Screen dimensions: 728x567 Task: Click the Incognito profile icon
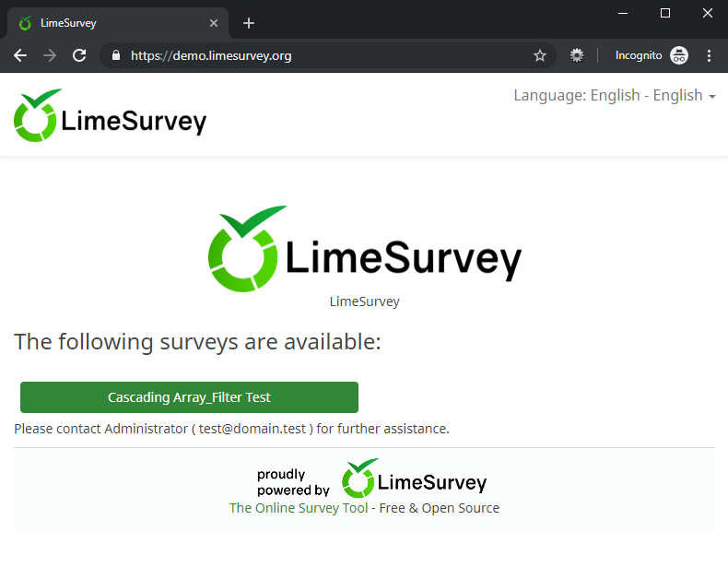678,55
